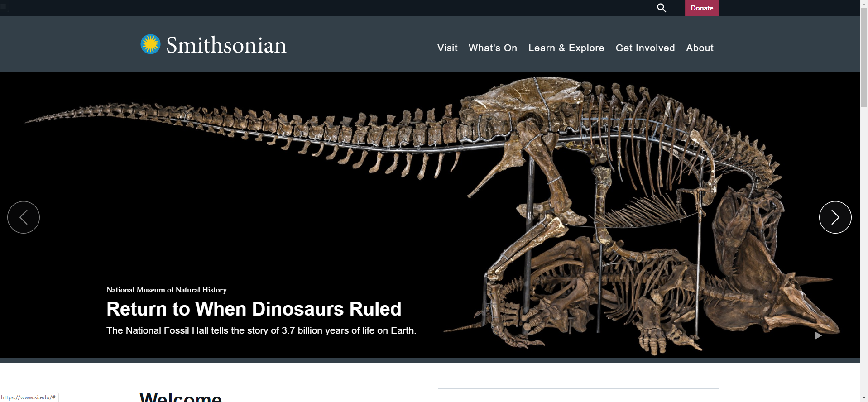Open the What's On menu

click(x=493, y=48)
